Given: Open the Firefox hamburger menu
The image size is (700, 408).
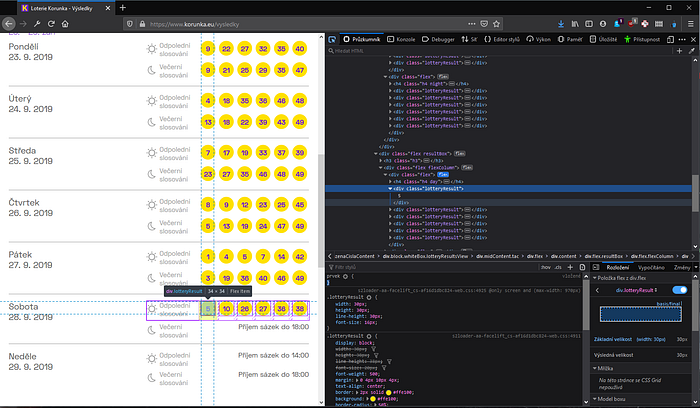Looking at the screenshot, I should tap(689, 22).
